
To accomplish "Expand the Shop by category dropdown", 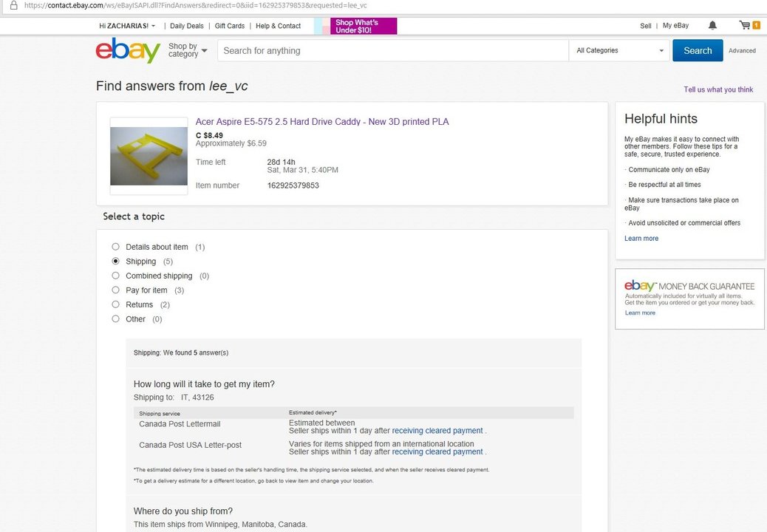I will [x=188, y=50].
